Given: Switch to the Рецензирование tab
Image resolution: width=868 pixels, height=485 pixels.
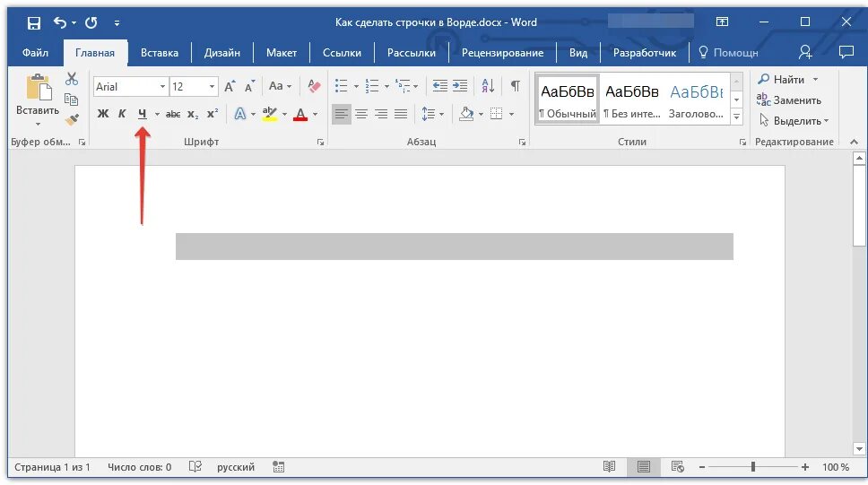Looking at the screenshot, I should click(503, 53).
